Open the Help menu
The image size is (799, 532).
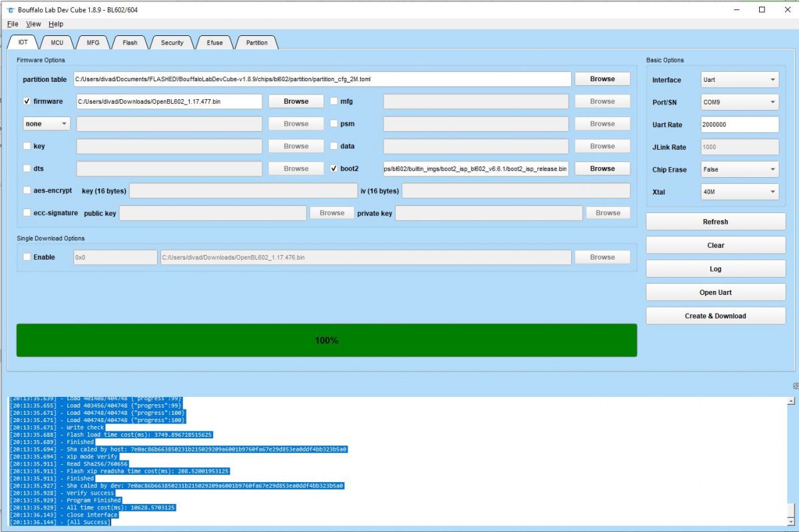coord(56,24)
